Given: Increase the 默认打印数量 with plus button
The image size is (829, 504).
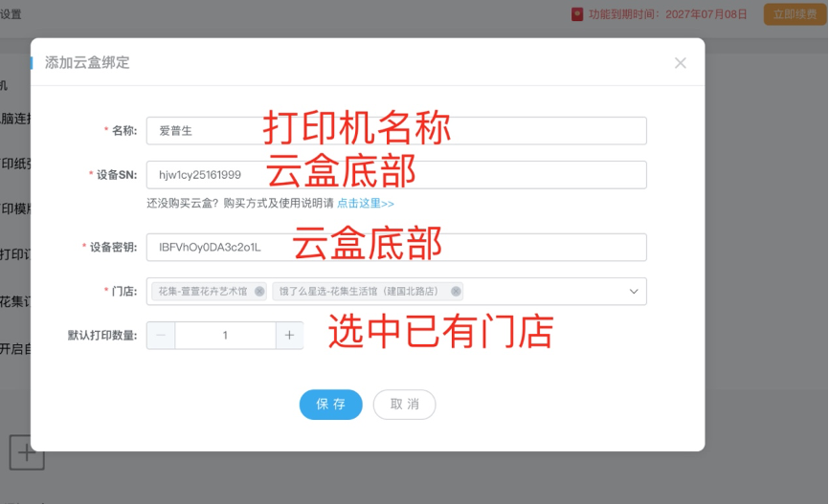Looking at the screenshot, I should pyautogui.click(x=289, y=336).
